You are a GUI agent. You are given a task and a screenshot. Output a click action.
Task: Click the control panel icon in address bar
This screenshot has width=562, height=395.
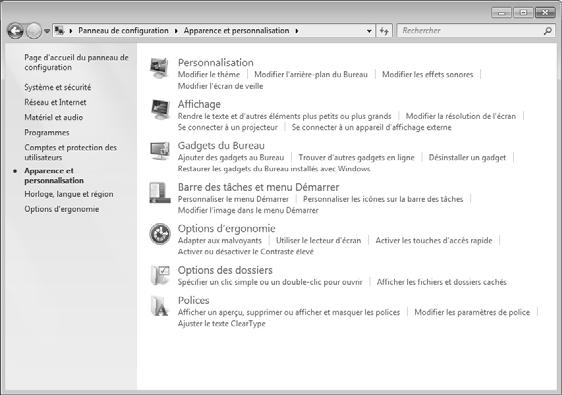(59, 31)
